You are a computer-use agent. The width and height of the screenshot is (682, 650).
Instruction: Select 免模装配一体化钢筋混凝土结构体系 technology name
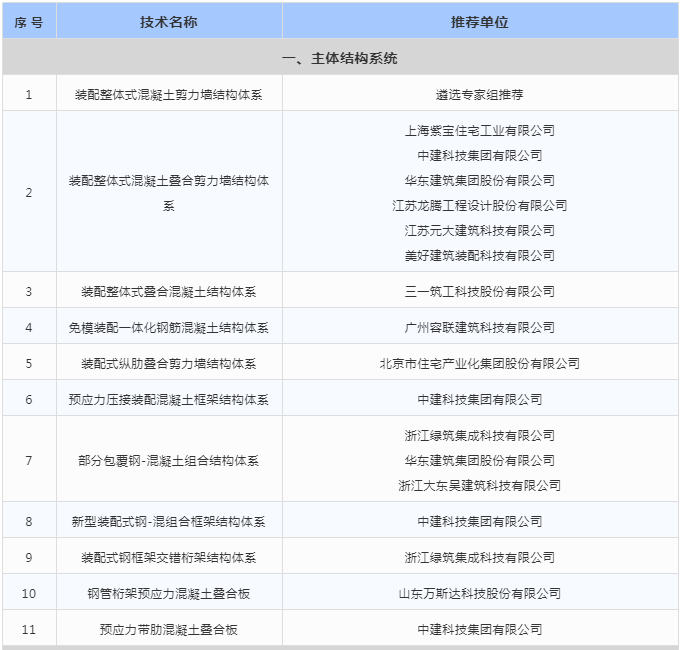click(x=169, y=328)
